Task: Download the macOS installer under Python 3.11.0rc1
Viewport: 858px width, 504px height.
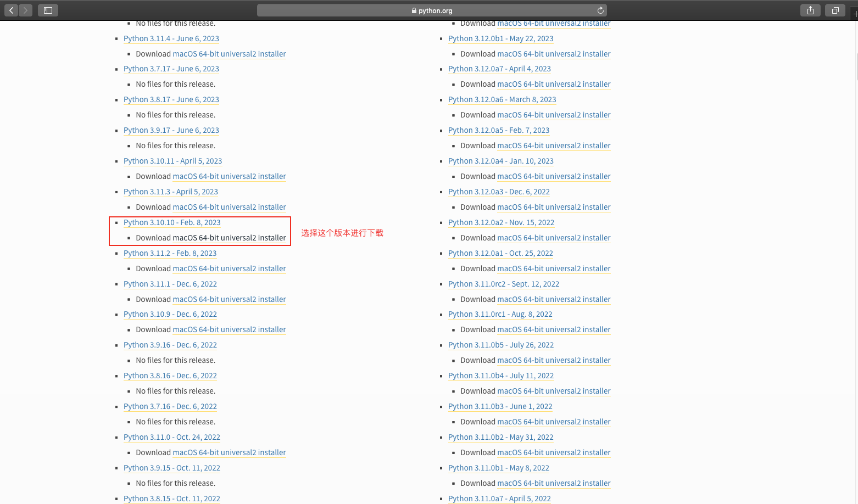Action: pyautogui.click(x=554, y=329)
